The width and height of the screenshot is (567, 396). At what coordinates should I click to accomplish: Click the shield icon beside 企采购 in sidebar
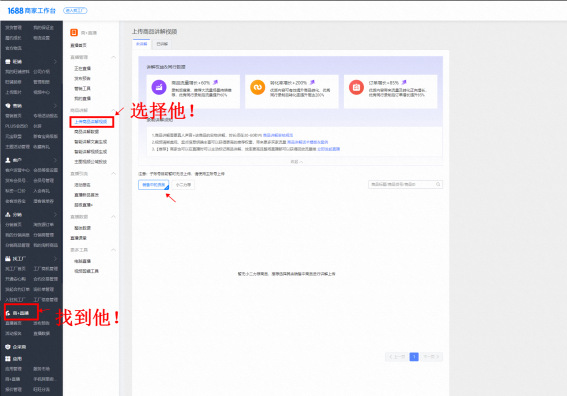8,346
